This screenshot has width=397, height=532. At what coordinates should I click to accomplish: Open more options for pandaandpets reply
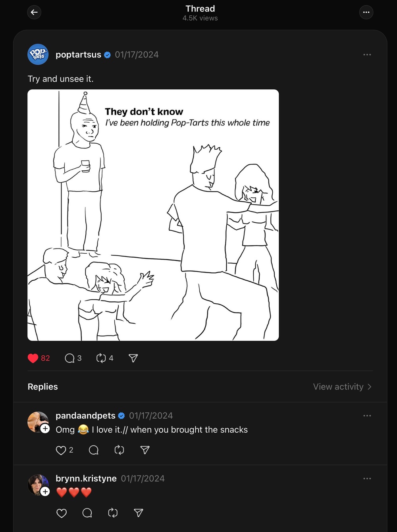(x=367, y=416)
